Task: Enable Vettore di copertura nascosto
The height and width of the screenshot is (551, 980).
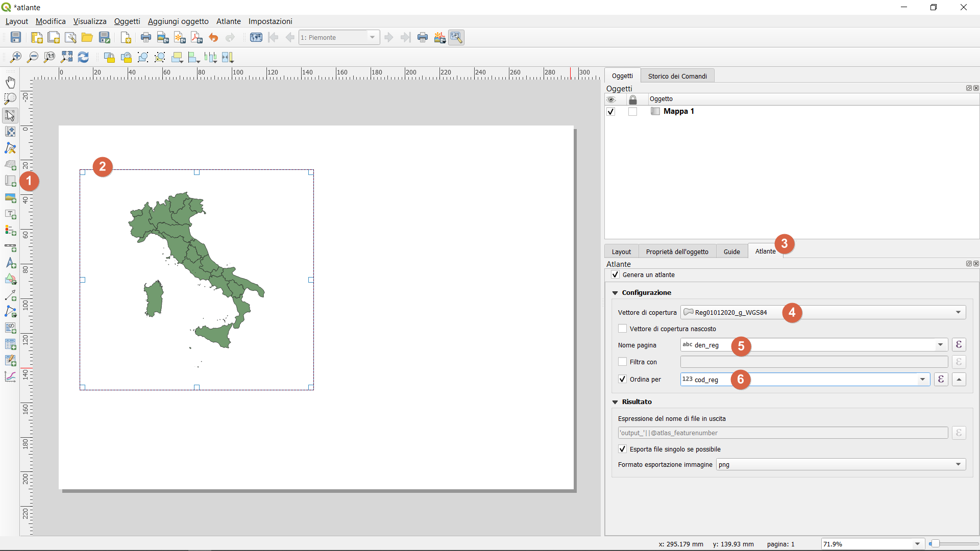Action: (622, 329)
